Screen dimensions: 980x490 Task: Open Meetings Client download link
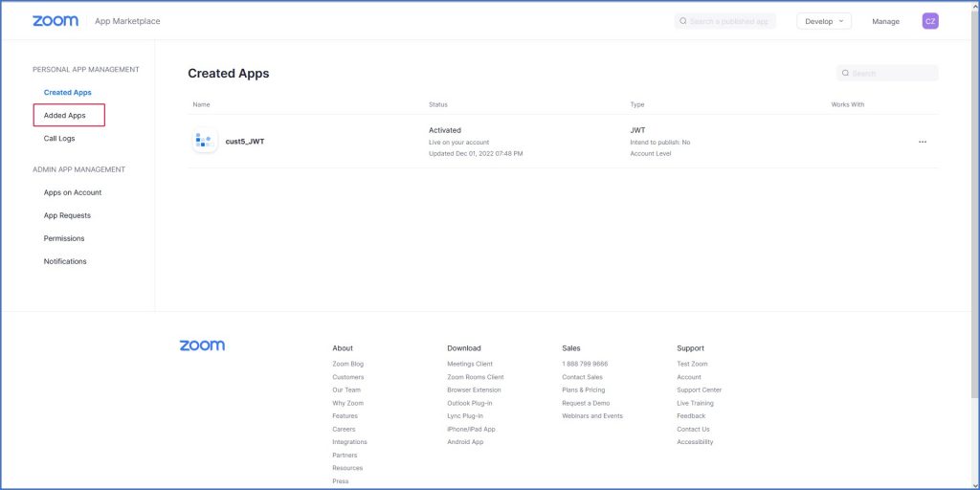469,364
